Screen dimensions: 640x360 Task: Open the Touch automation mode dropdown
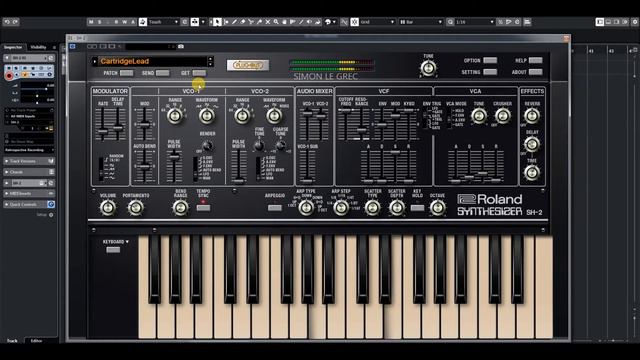coord(163,22)
